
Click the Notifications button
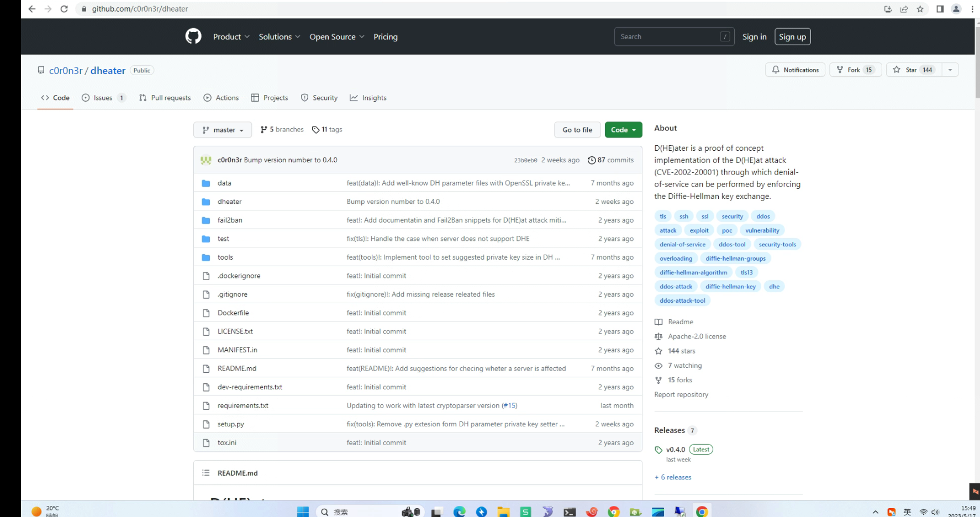pyautogui.click(x=795, y=70)
